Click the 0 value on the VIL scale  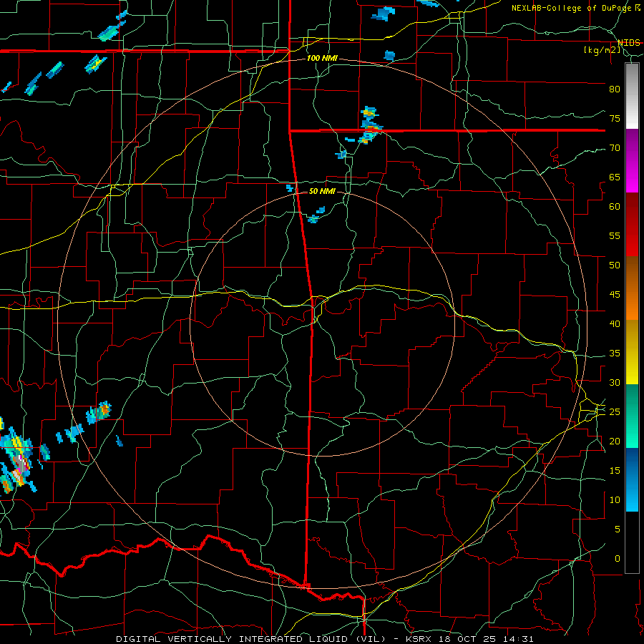(x=618, y=559)
